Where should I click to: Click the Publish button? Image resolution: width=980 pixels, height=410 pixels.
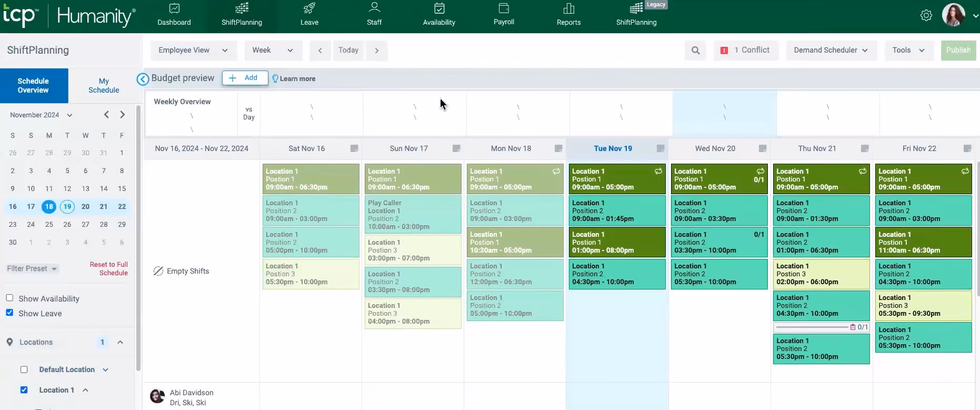[958, 51]
